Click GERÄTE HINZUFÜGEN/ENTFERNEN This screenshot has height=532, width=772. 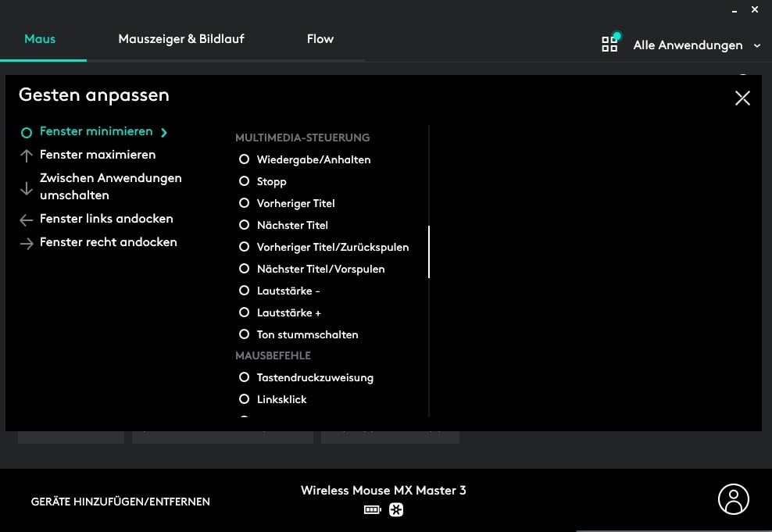pyautogui.click(x=120, y=502)
